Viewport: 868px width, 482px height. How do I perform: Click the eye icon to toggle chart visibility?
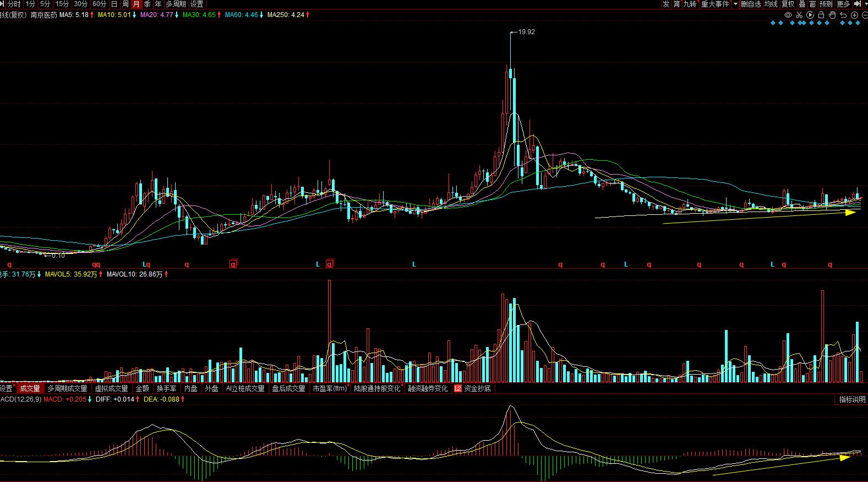(x=788, y=15)
